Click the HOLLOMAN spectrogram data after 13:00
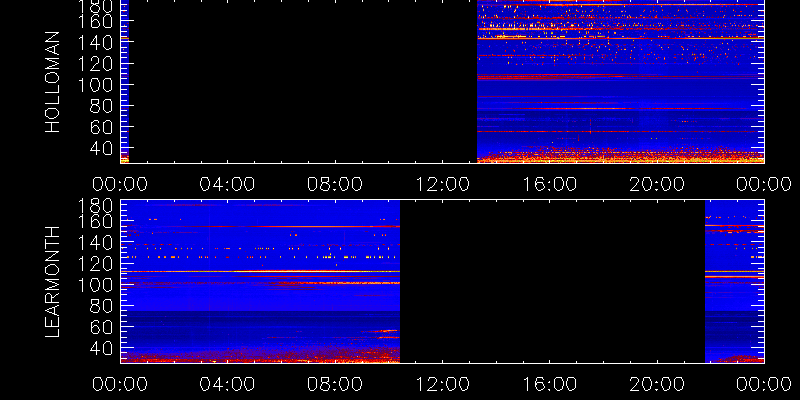This screenshot has width=800, height=400. pyautogui.click(x=620, y=82)
